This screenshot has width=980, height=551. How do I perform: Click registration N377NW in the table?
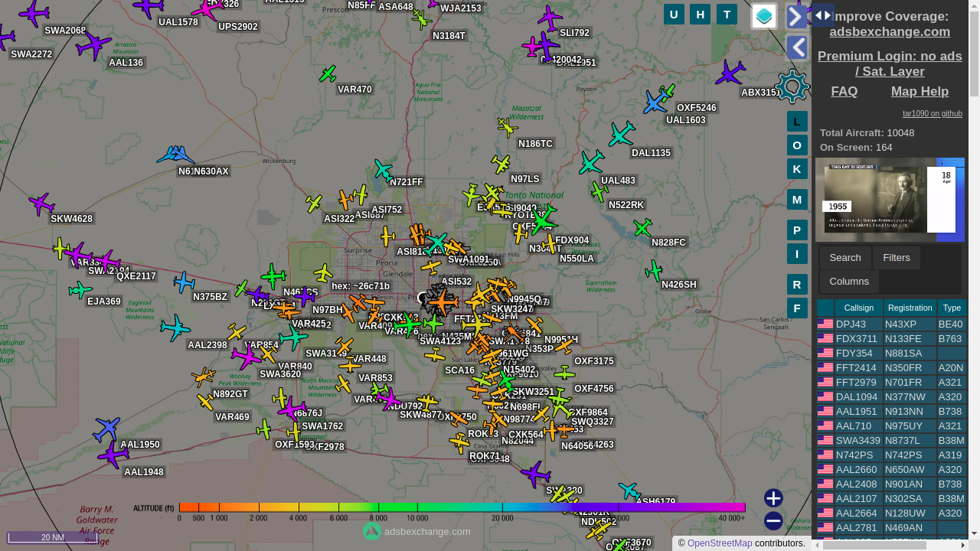(x=910, y=397)
